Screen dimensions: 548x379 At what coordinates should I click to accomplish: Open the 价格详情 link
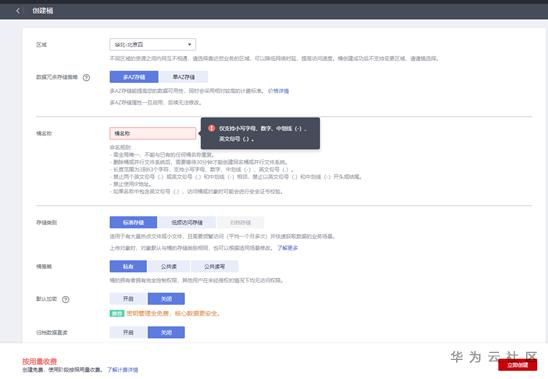(279, 91)
